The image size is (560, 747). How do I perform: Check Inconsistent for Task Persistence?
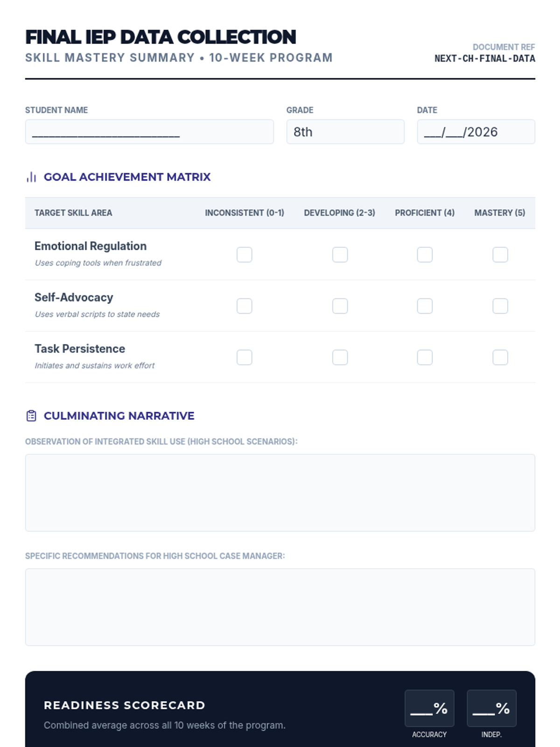[244, 357]
